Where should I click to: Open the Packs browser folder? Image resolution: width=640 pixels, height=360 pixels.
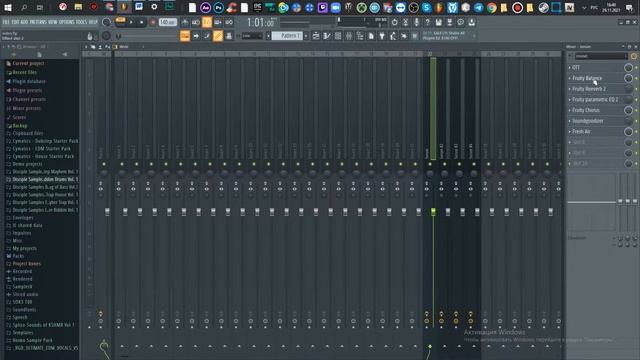(x=18, y=256)
